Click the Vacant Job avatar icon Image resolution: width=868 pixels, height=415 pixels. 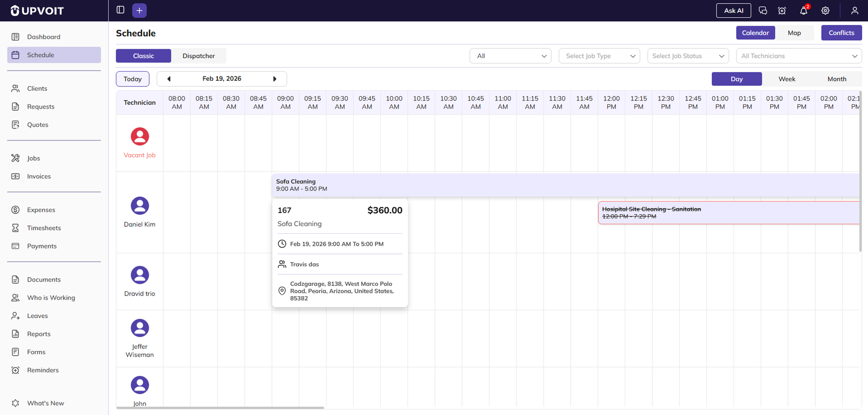pyautogui.click(x=139, y=136)
